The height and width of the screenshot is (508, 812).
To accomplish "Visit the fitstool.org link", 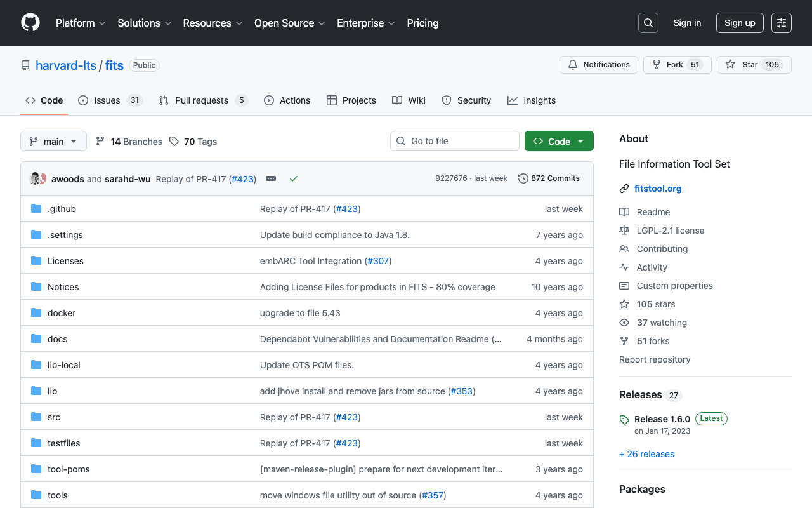I will (658, 188).
